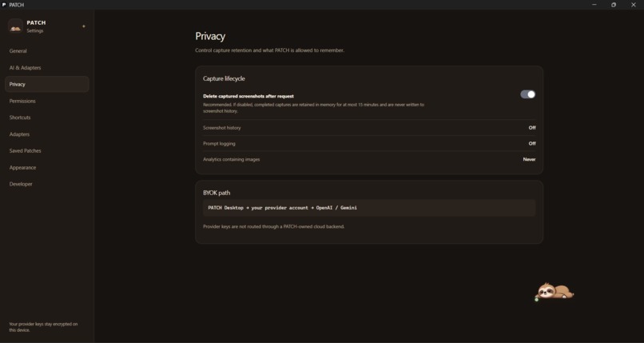Minimize the PATCH window

click(594, 5)
